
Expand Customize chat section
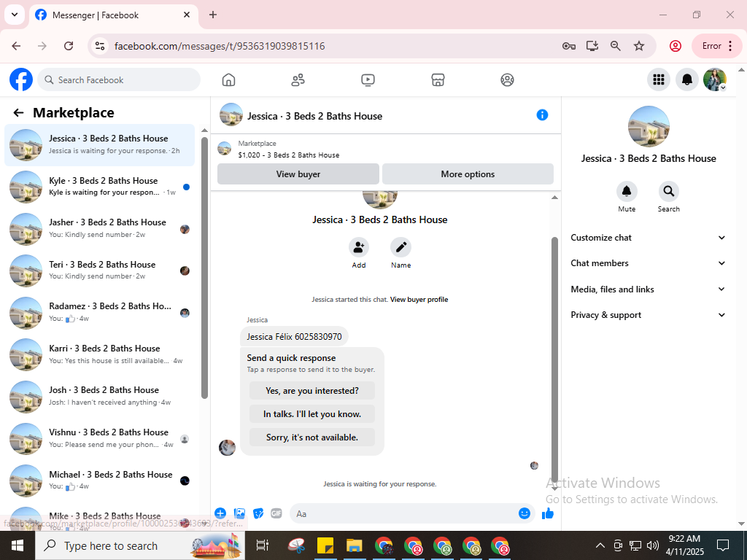click(648, 238)
